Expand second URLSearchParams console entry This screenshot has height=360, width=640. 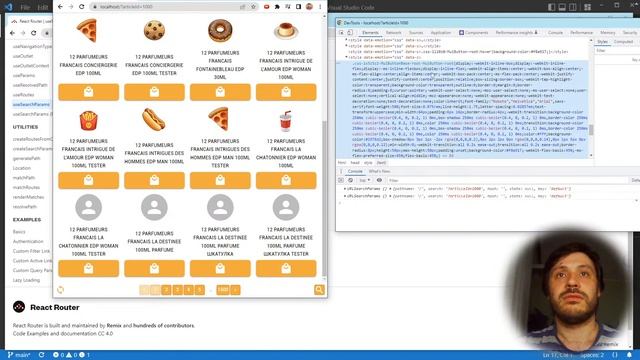345,196
